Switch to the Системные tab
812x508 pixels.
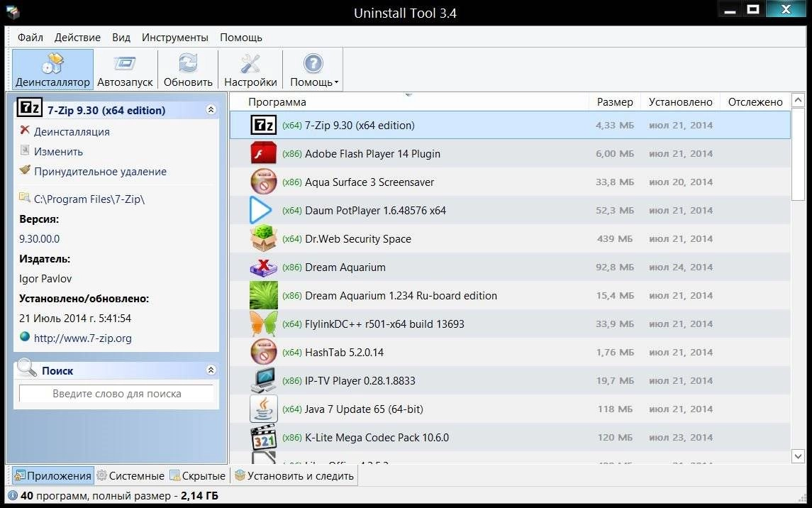pos(130,475)
